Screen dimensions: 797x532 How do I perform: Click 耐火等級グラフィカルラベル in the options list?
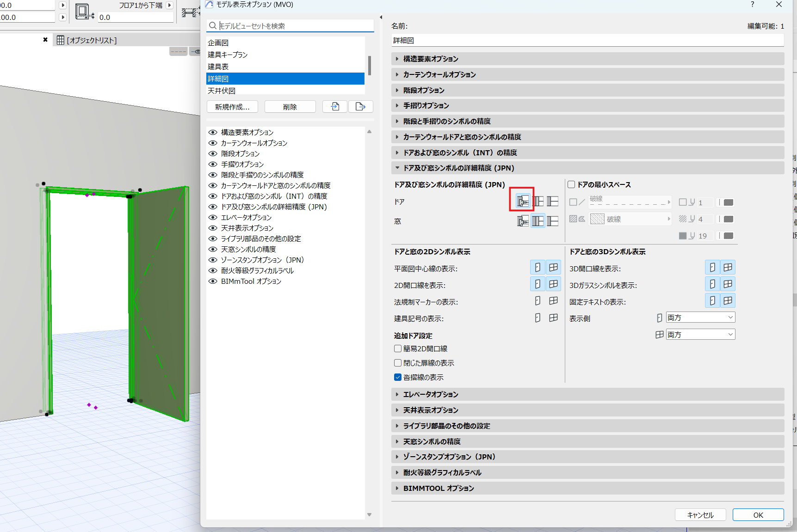[x=257, y=270]
